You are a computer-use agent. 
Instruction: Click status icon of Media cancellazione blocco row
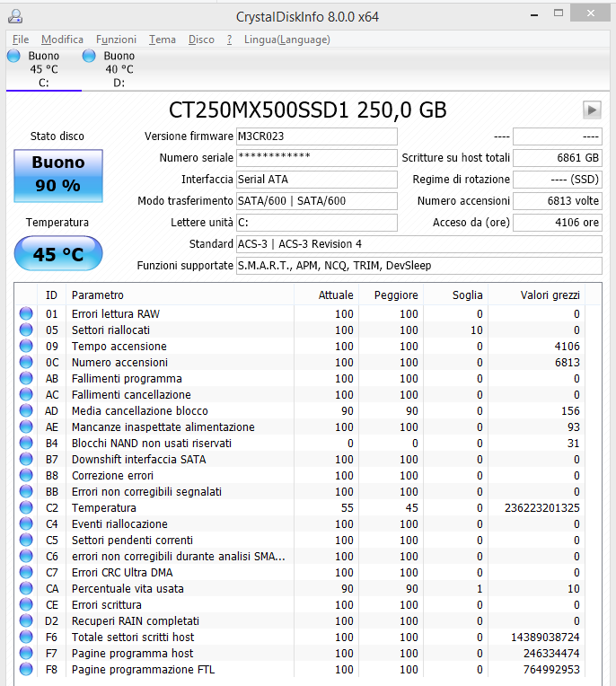click(26, 411)
